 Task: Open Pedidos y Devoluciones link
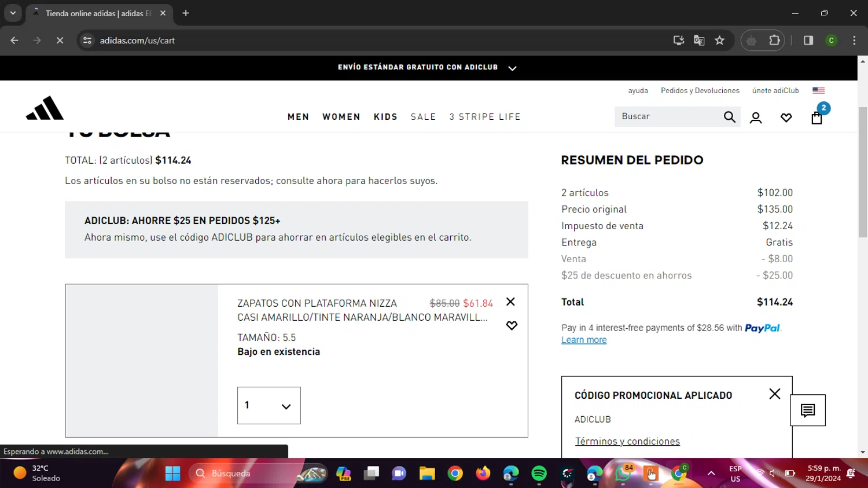[700, 91]
